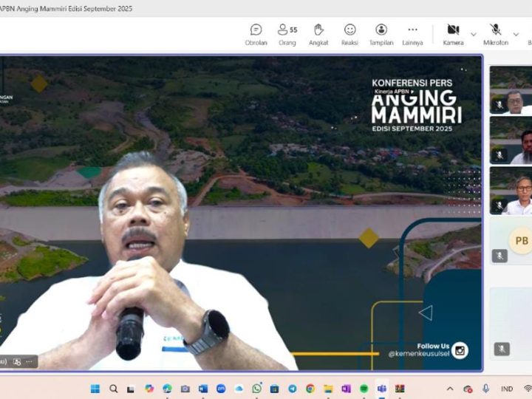Show the Orang participants list
The height and width of the screenshot is (399, 532).
click(x=287, y=34)
